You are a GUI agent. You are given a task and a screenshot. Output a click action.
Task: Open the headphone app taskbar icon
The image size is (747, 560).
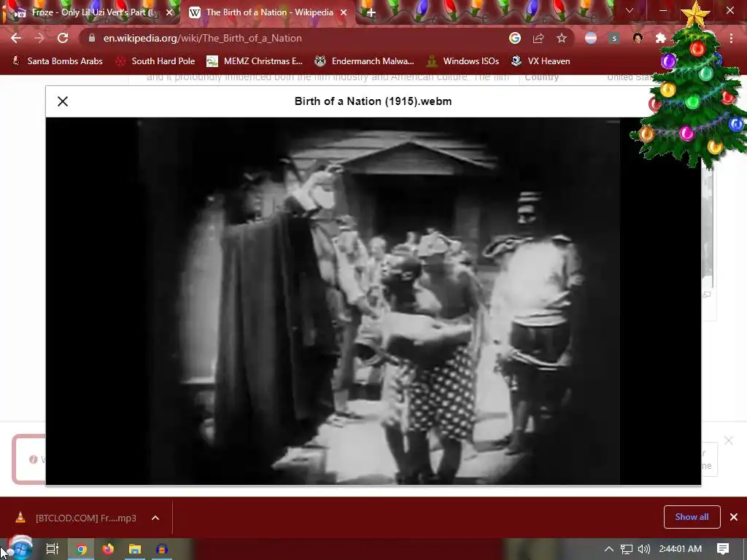pyautogui.click(x=161, y=549)
